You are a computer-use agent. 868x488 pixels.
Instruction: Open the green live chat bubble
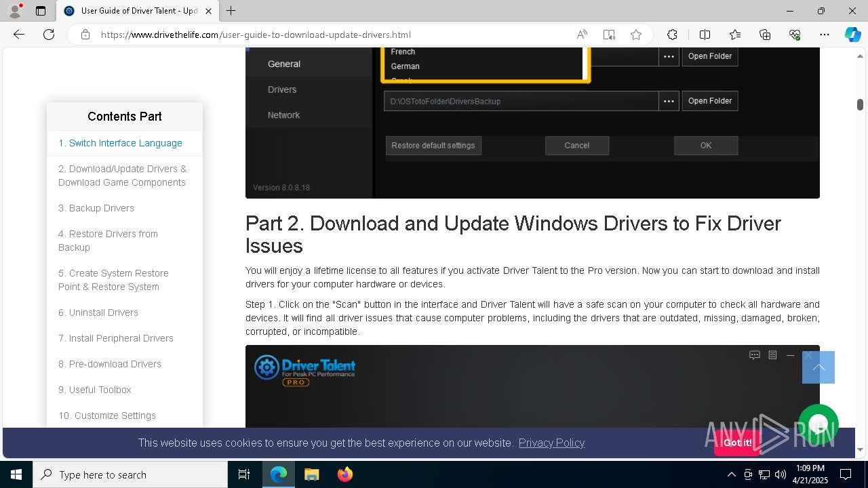click(x=818, y=424)
